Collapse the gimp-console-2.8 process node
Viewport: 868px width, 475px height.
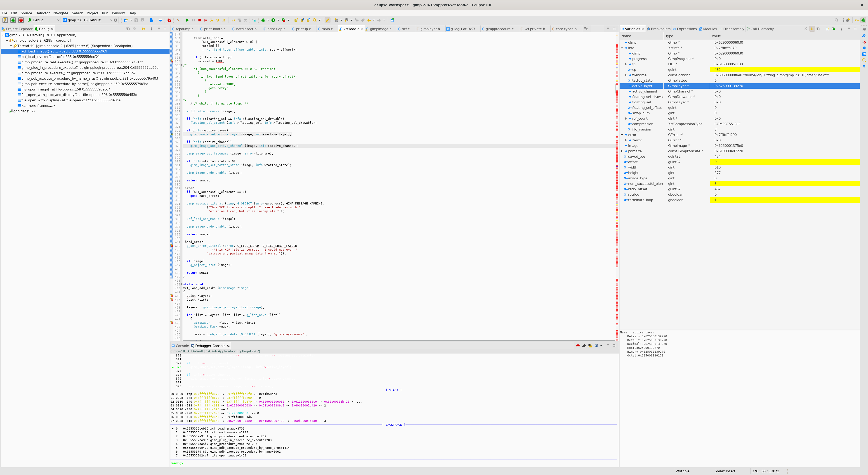[7, 40]
